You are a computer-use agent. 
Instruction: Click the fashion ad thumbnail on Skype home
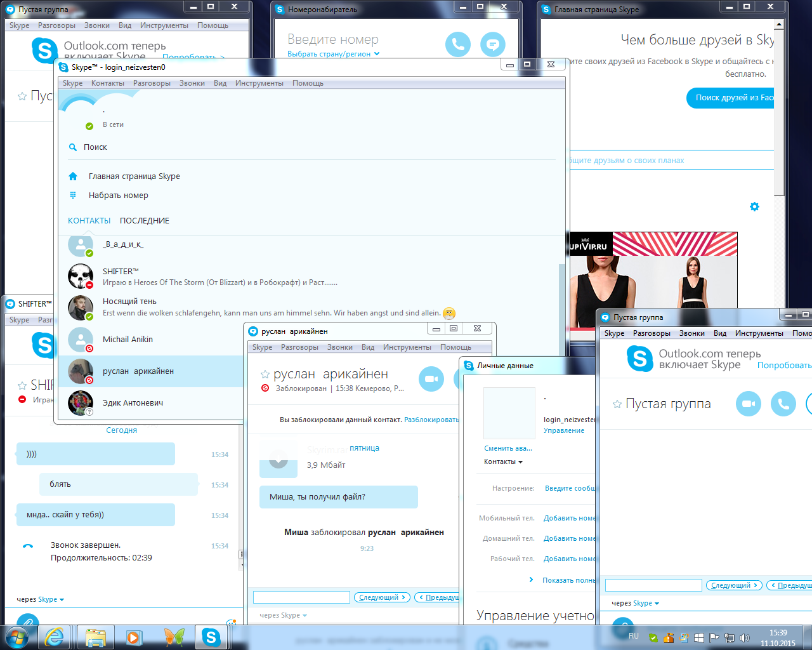[653, 281]
